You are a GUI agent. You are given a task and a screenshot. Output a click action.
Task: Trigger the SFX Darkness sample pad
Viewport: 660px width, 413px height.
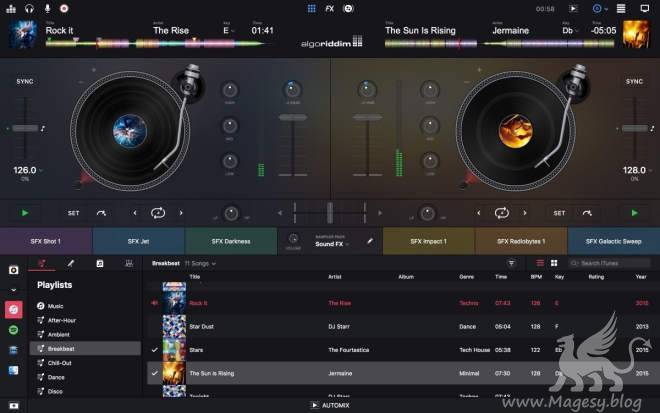click(231, 241)
